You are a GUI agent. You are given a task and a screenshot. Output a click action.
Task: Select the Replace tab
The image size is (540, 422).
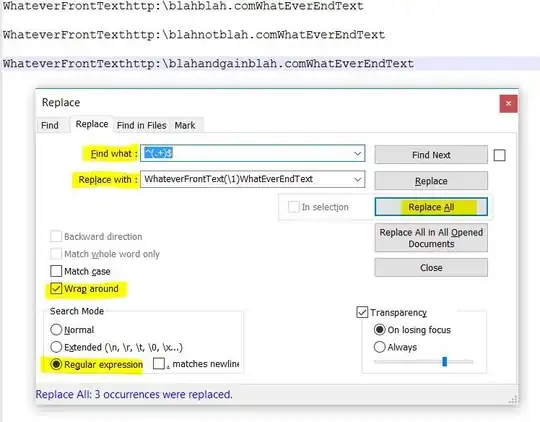(92, 124)
